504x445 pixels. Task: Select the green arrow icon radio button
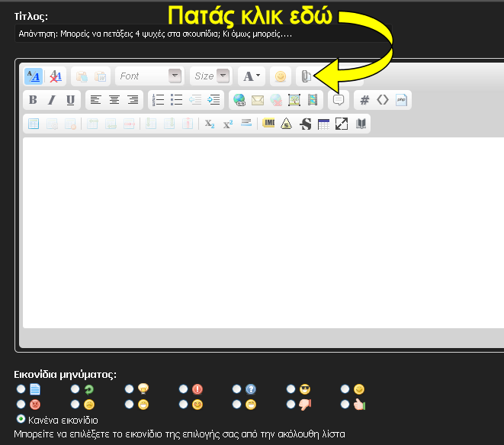point(75,389)
